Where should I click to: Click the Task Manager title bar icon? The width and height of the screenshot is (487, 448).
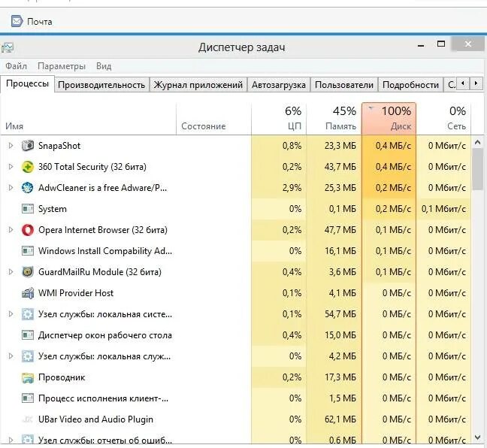pos(8,47)
